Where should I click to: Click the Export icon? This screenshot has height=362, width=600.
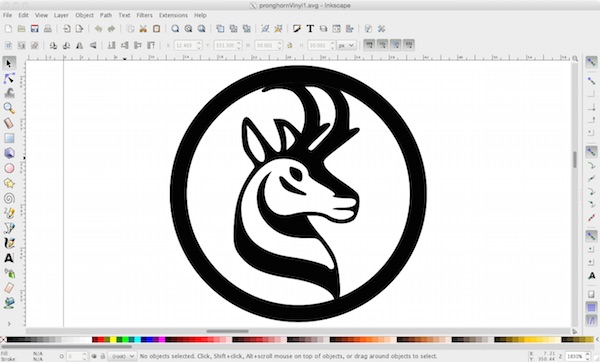pos(79,29)
